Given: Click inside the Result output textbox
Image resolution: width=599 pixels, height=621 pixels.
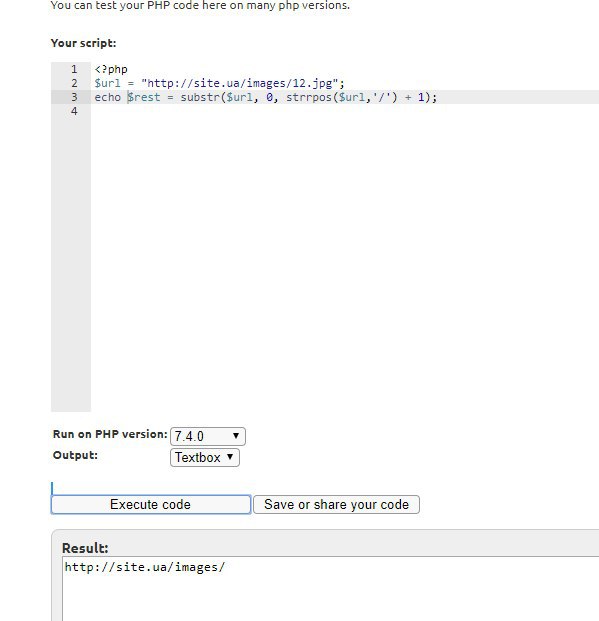Looking at the screenshot, I should [x=331, y=589].
